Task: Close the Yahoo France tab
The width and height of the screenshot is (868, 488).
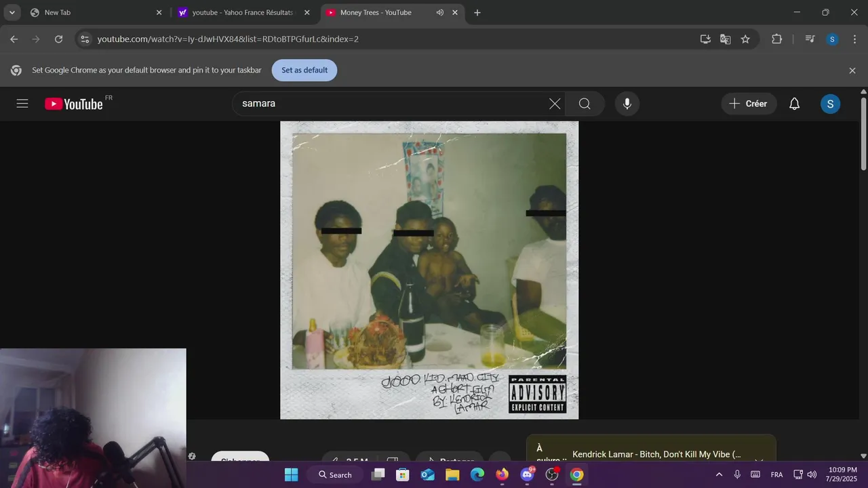Action: click(307, 12)
